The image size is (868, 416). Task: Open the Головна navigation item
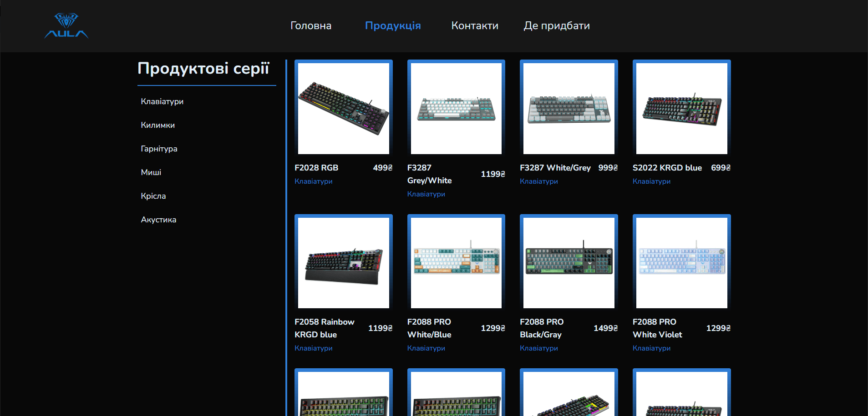coord(311,25)
